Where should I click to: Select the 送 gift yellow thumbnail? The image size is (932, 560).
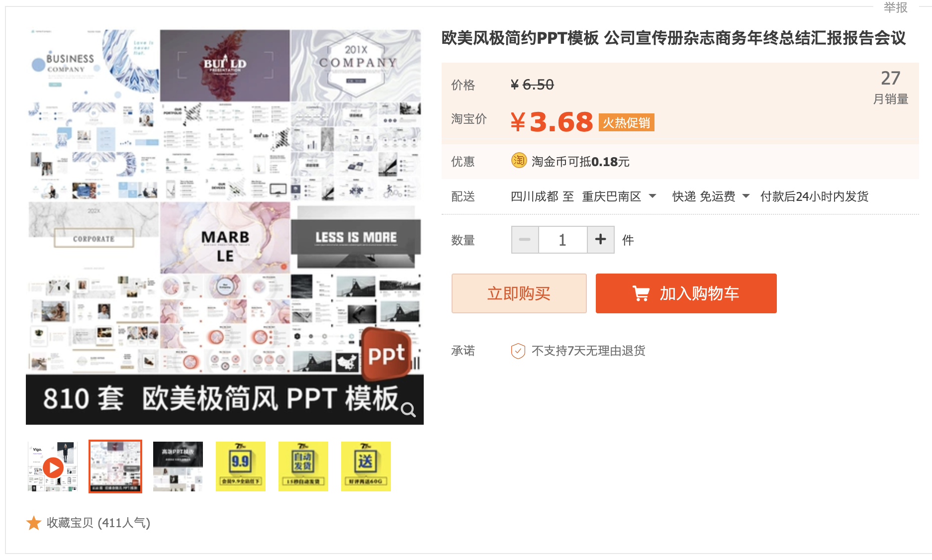click(366, 467)
